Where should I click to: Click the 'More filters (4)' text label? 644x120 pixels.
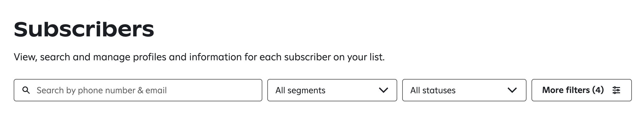pos(573,90)
